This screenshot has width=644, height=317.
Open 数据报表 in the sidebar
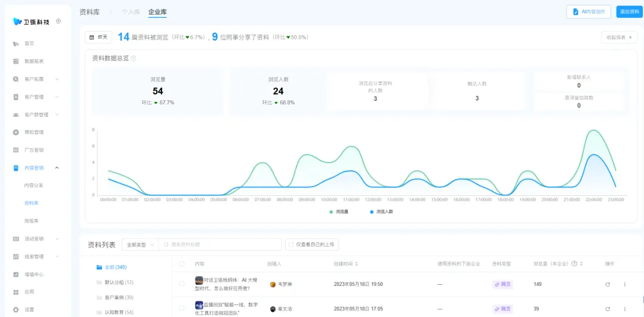[33, 61]
